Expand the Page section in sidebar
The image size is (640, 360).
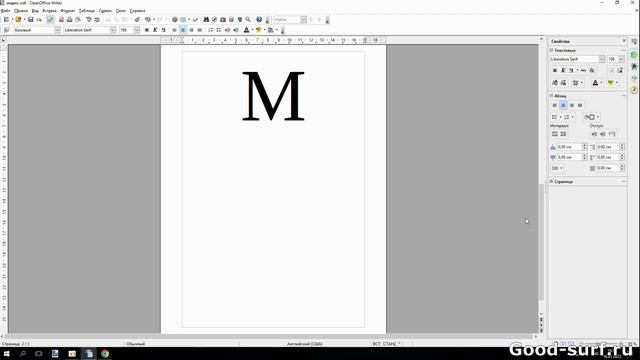tap(551, 181)
